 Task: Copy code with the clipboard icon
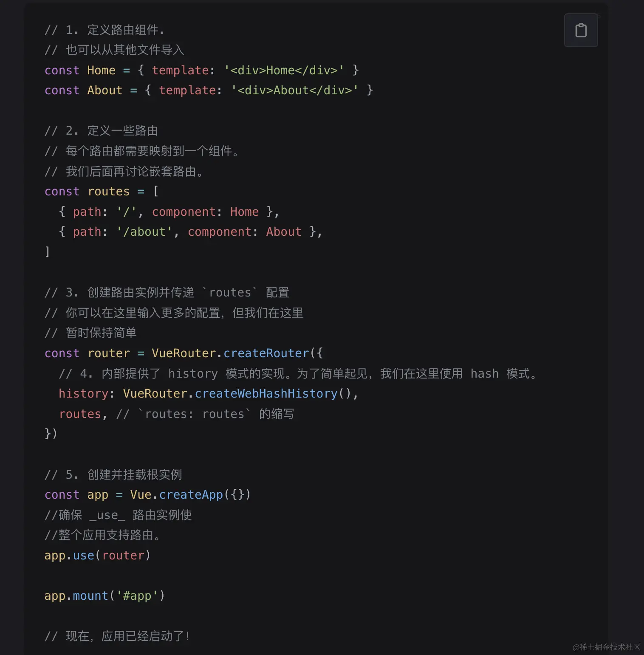coord(581,30)
